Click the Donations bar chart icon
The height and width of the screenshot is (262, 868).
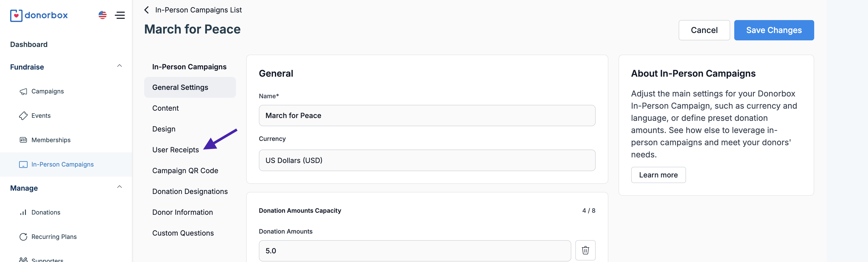[x=23, y=212]
